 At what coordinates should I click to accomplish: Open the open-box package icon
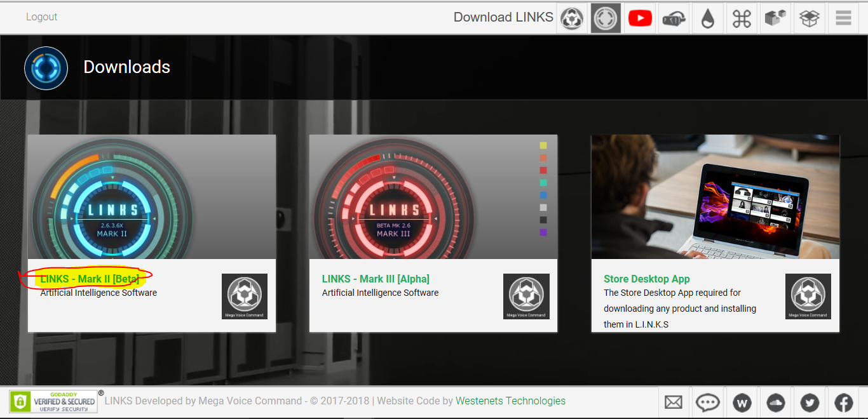(x=809, y=18)
